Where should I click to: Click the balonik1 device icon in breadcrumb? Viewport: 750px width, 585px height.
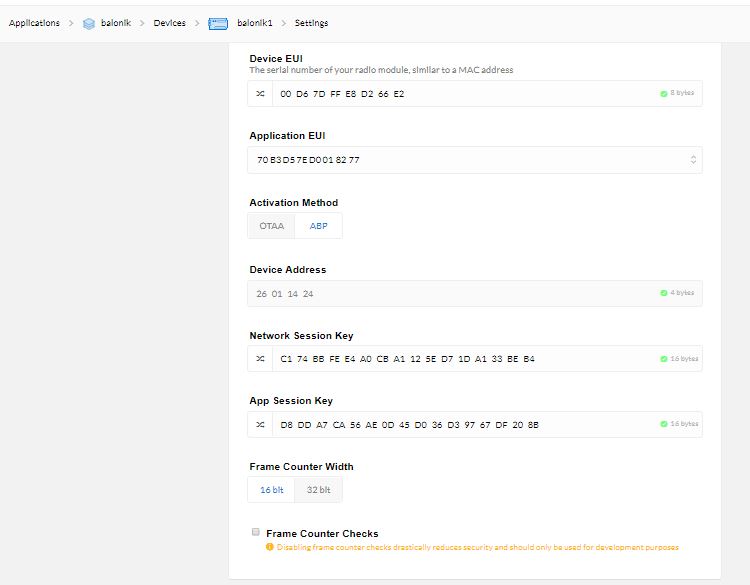click(x=218, y=23)
